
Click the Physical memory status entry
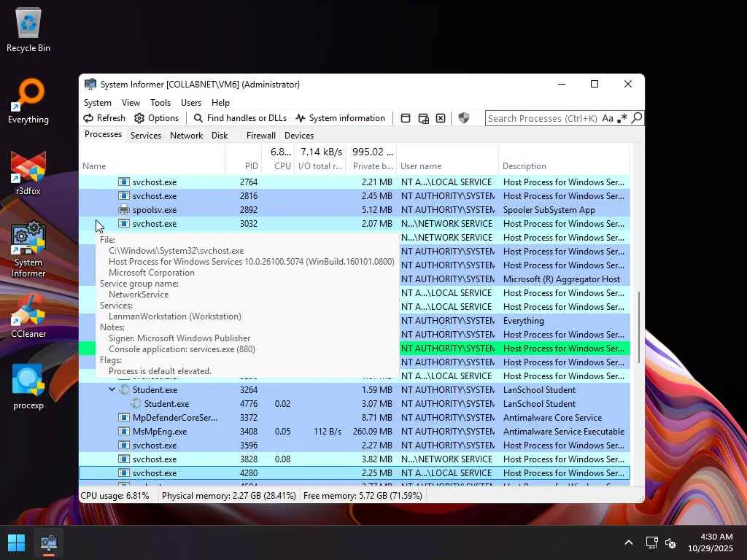228,496
